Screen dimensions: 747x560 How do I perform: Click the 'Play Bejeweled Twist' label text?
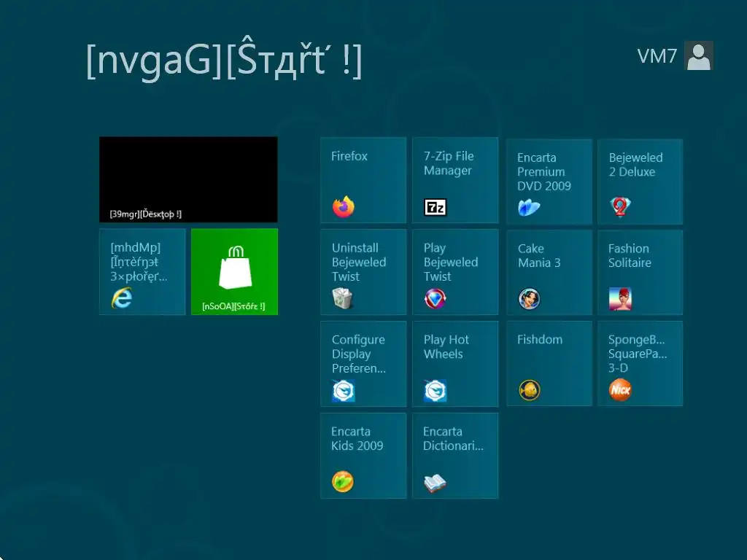[x=451, y=262]
